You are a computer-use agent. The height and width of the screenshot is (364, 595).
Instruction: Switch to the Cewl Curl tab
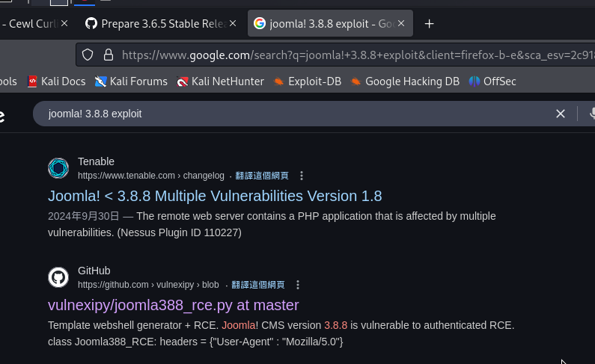30,24
